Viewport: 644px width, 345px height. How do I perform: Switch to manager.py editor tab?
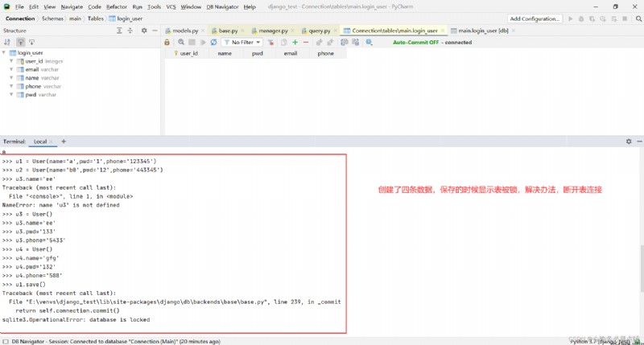pos(273,31)
